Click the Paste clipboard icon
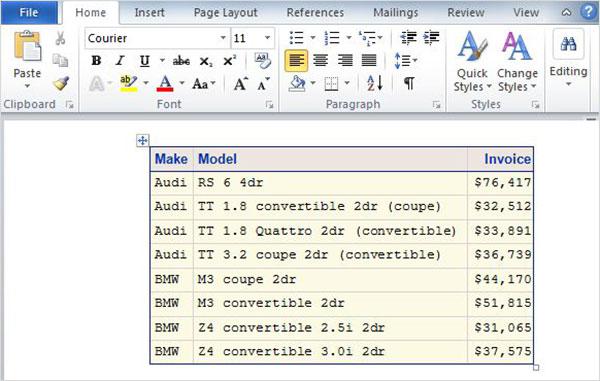 pyautogui.click(x=27, y=47)
